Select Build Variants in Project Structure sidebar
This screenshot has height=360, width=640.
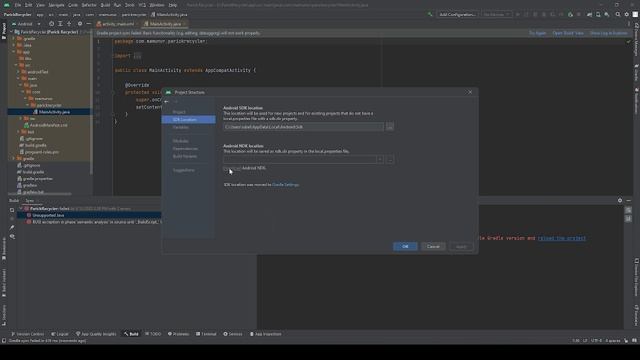coord(185,156)
